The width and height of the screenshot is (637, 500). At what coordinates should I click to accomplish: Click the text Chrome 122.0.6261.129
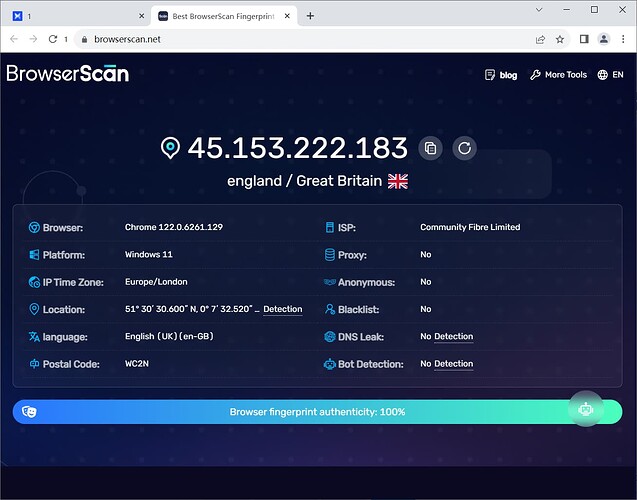point(174,227)
